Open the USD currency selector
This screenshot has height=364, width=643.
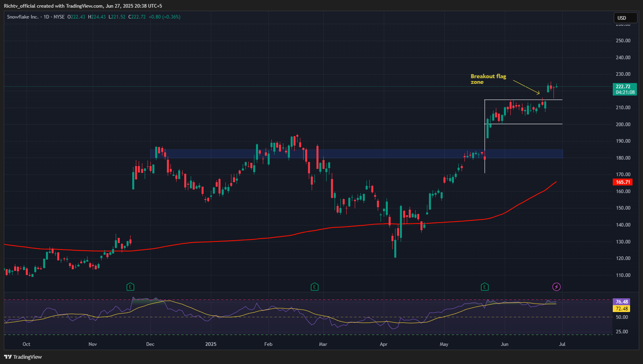[x=625, y=18]
